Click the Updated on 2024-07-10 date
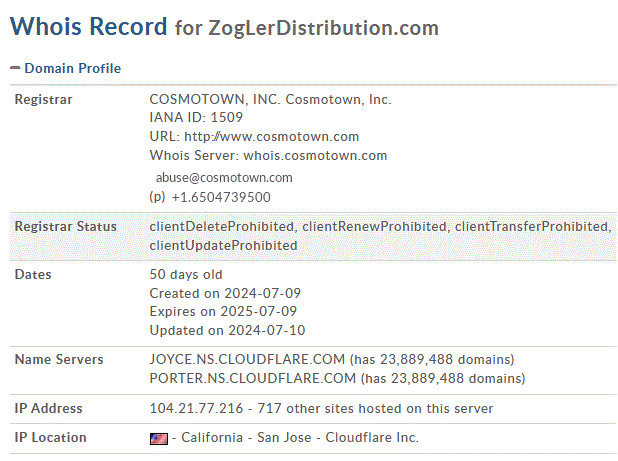This screenshot has width=618, height=461. pos(225,330)
